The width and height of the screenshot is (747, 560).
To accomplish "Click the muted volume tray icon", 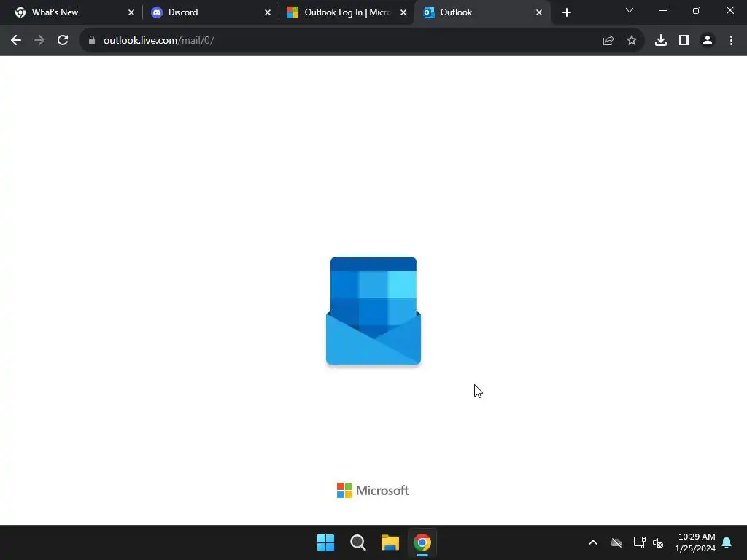I will point(659,542).
